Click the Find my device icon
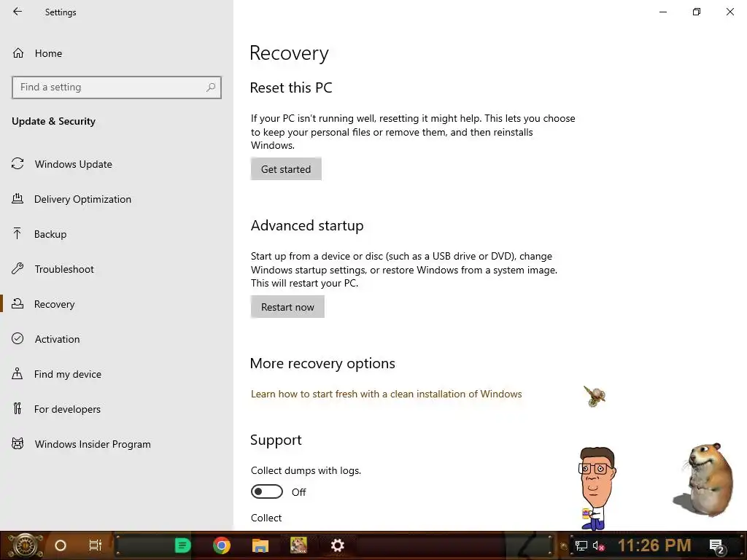The width and height of the screenshot is (747, 560). coord(18,373)
